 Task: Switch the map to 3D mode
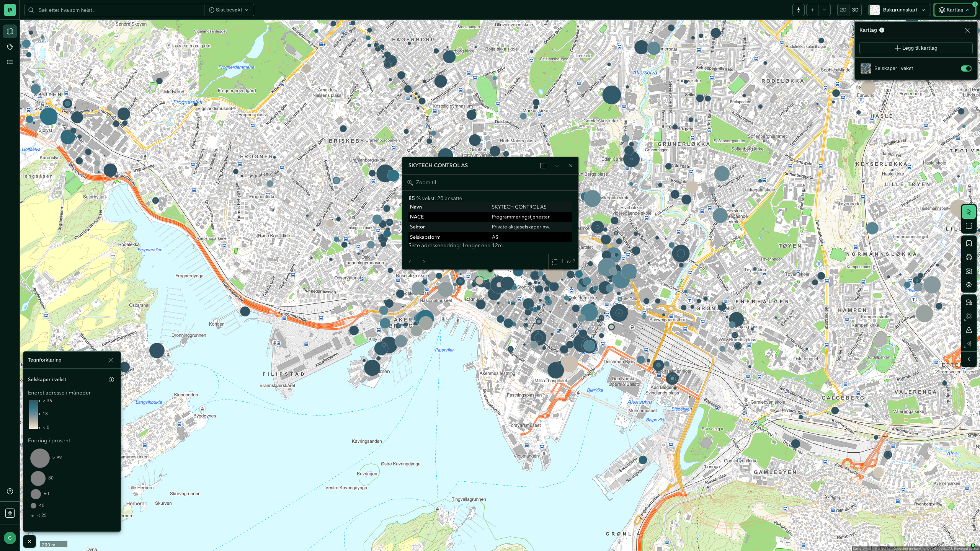pos(855,10)
